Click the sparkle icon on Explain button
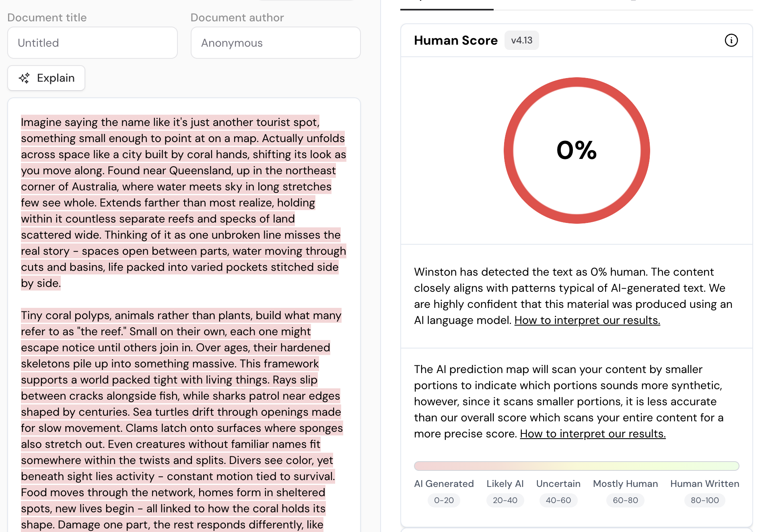The image size is (762, 532). [x=24, y=78]
